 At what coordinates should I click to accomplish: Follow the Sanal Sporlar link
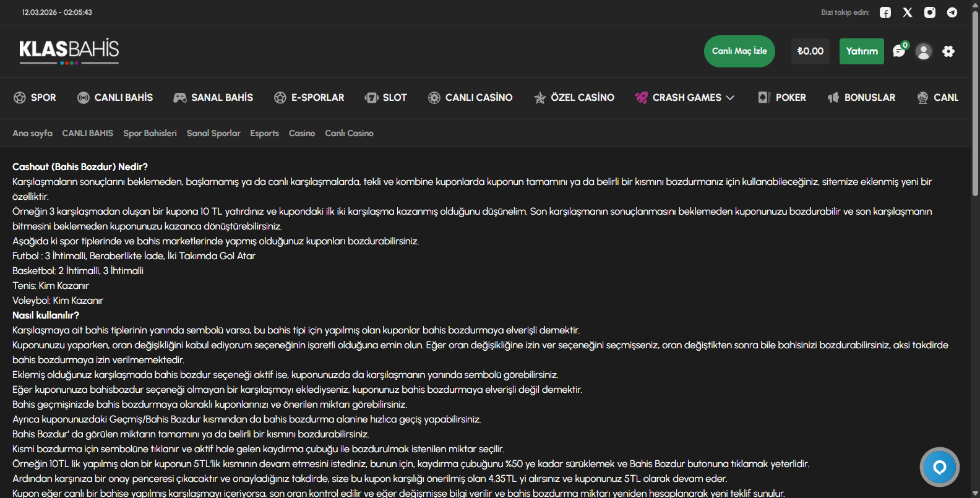tap(213, 133)
